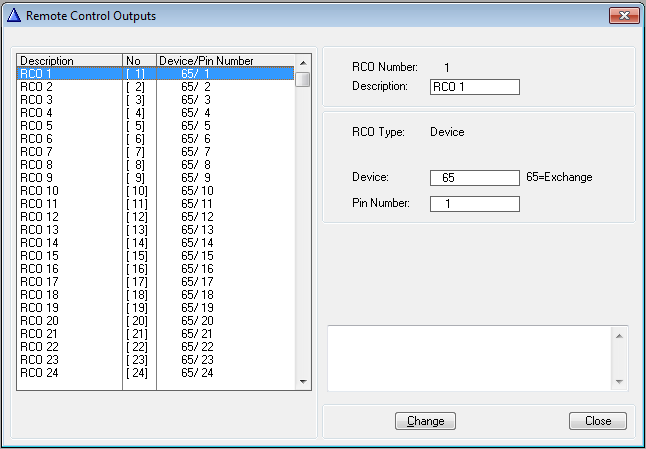Click the Description column header
Viewport: 646px width, 449px height.
pyautogui.click(x=70, y=61)
